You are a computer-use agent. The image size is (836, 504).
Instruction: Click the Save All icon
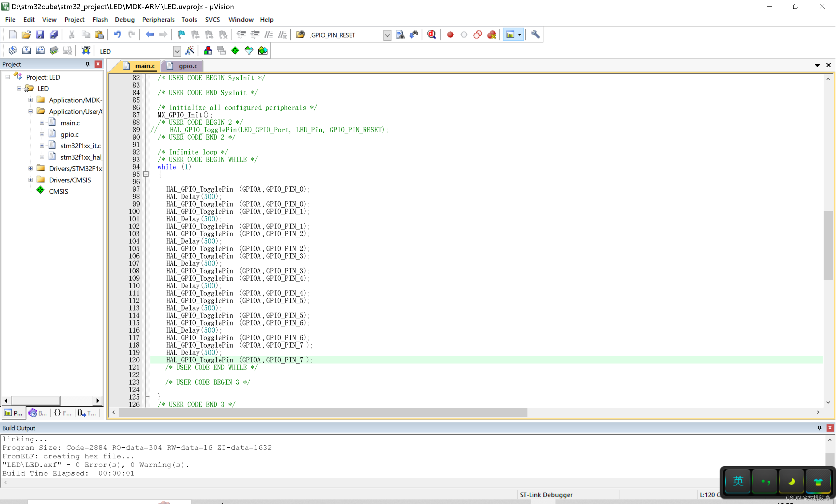pos(54,35)
